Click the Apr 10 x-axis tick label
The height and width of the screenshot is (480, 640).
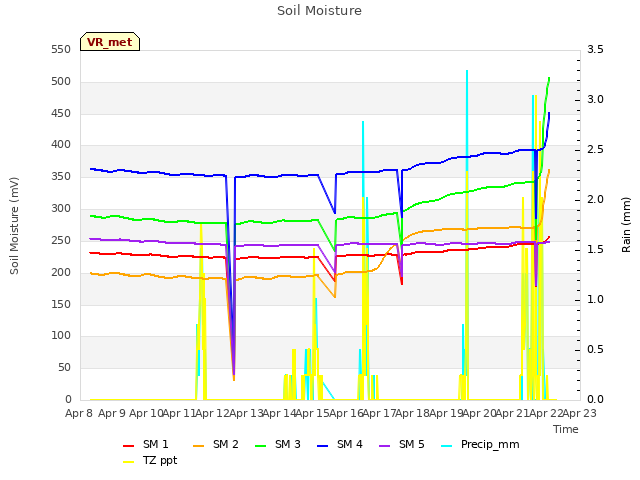[146, 413]
